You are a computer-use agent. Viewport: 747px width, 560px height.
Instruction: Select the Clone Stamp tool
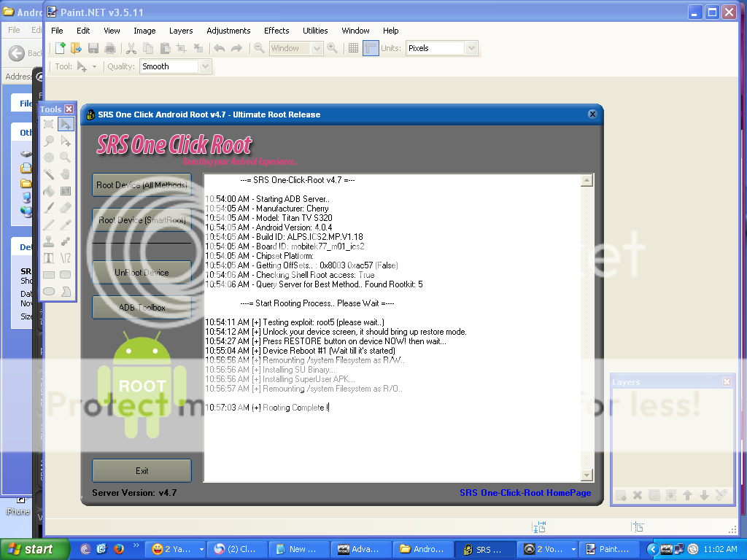click(x=49, y=241)
